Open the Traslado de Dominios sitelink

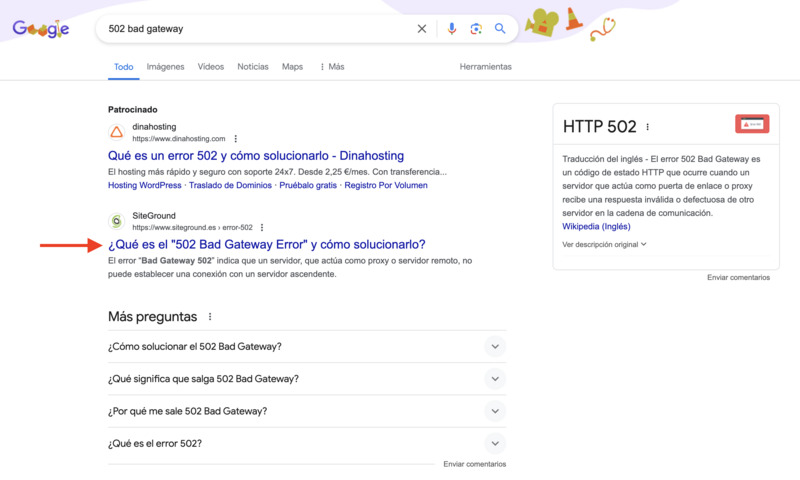pos(230,185)
